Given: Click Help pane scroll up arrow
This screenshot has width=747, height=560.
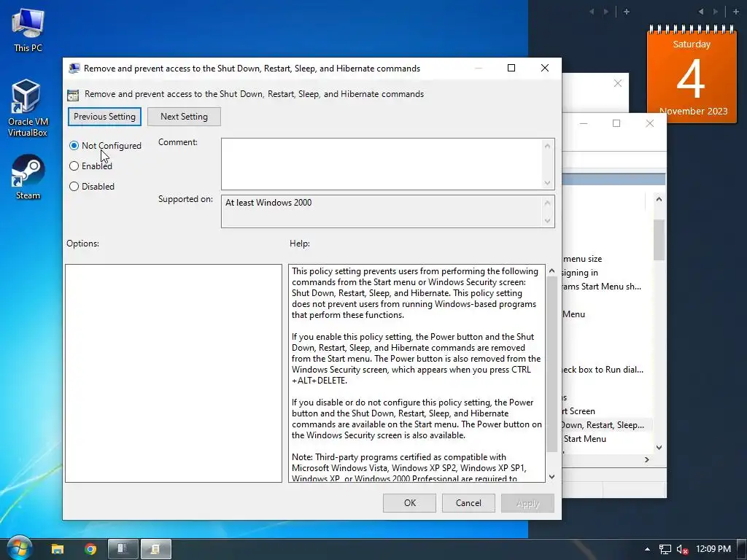Looking at the screenshot, I should [x=551, y=271].
